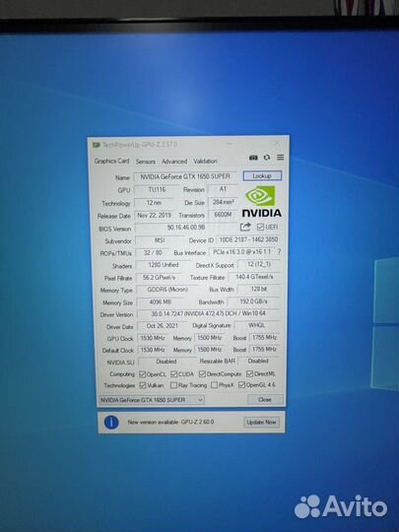Click the GPU Clock value 1530 MHz
The width and height of the screenshot is (399, 532).
[153, 338]
